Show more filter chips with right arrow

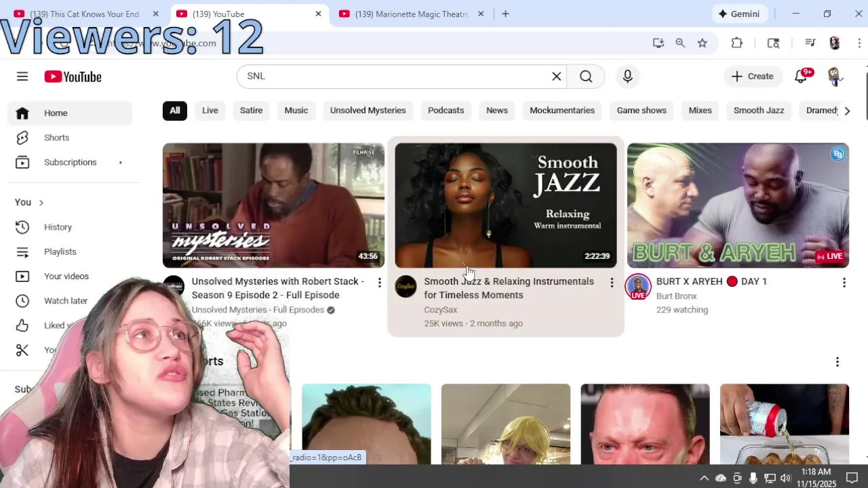[x=847, y=110]
